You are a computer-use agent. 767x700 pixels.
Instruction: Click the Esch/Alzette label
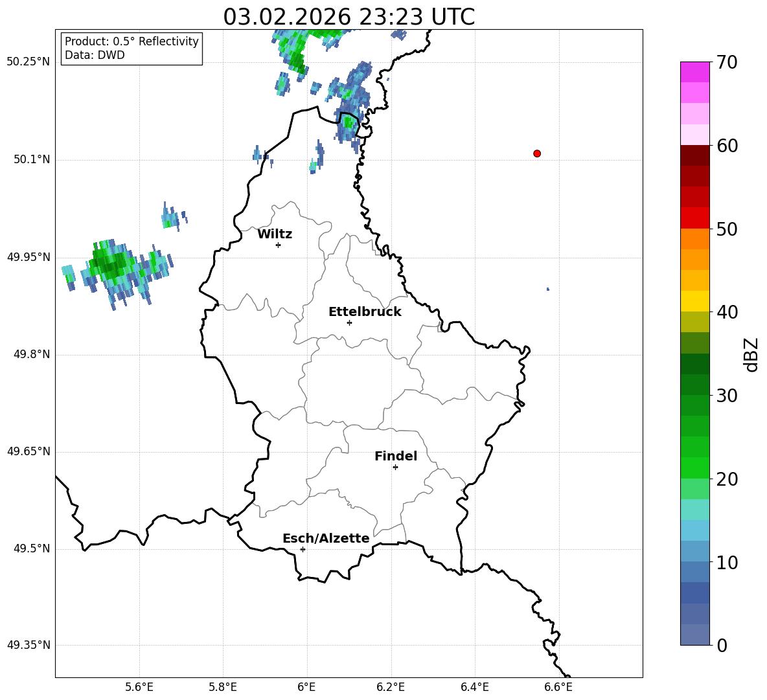(x=326, y=538)
